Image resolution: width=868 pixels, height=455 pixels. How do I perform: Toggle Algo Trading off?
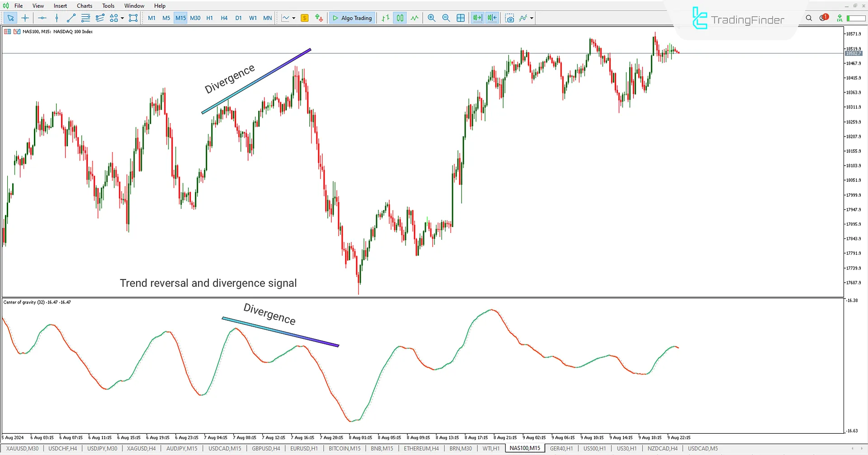tap(352, 18)
